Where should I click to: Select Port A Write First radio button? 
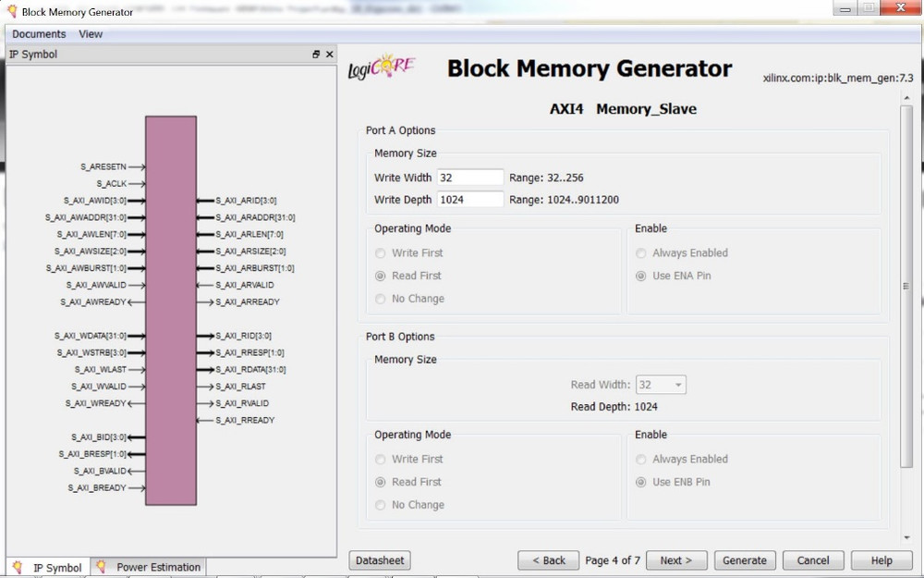click(x=381, y=252)
